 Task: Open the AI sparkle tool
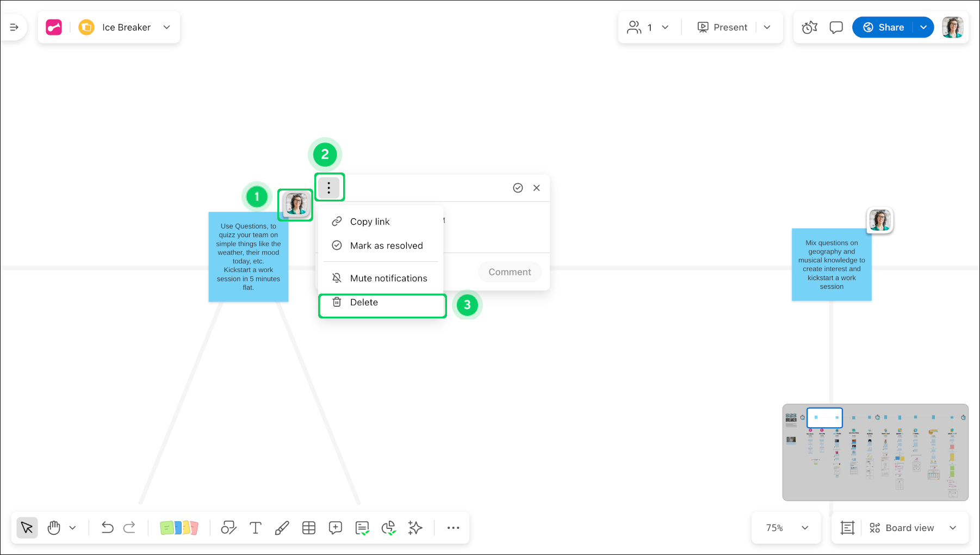pos(415,528)
